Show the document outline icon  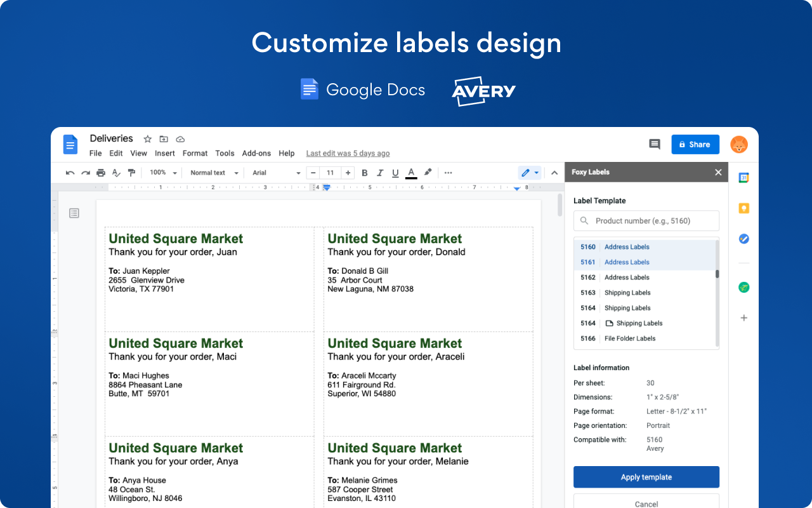(74, 213)
